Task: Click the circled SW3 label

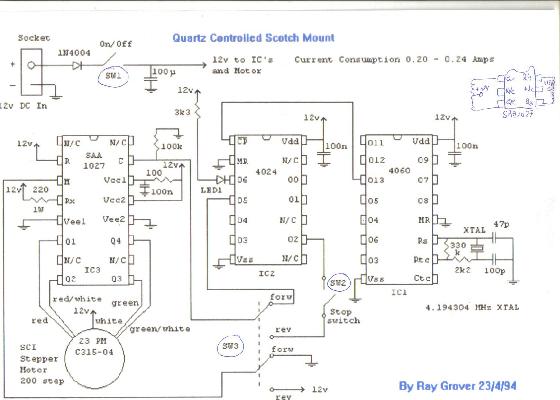Action: [x=230, y=346]
